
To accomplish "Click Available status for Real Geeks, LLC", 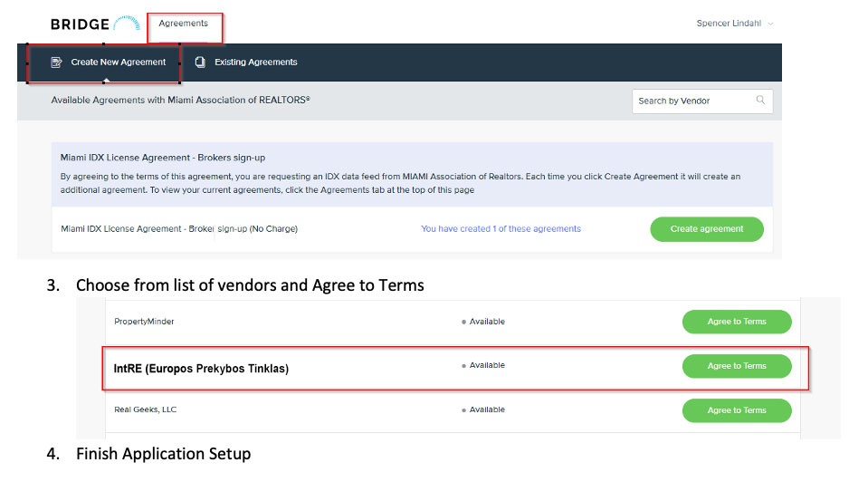I will 483,409.
